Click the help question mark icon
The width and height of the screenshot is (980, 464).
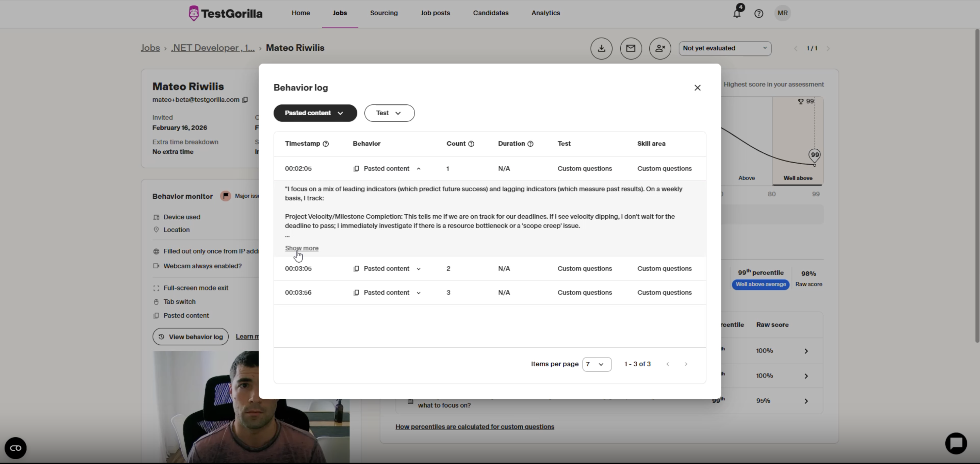coord(758,14)
